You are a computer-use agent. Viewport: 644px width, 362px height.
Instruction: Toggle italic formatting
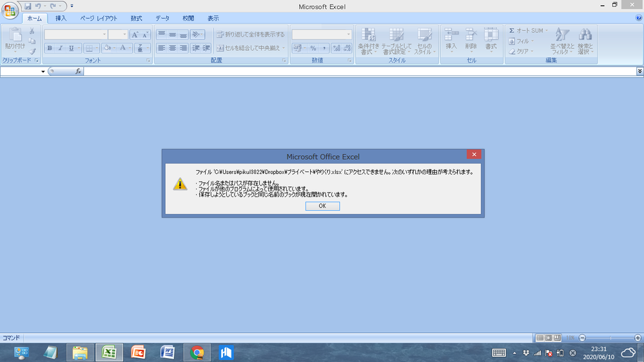click(61, 48)
